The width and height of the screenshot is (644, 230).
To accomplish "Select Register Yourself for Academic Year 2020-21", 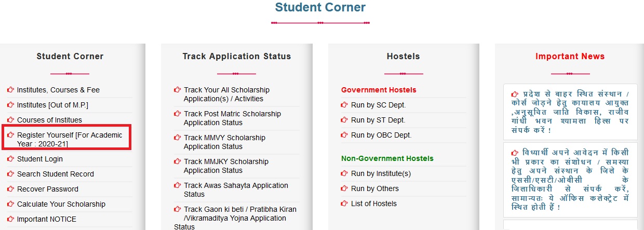I will (70, 139).
